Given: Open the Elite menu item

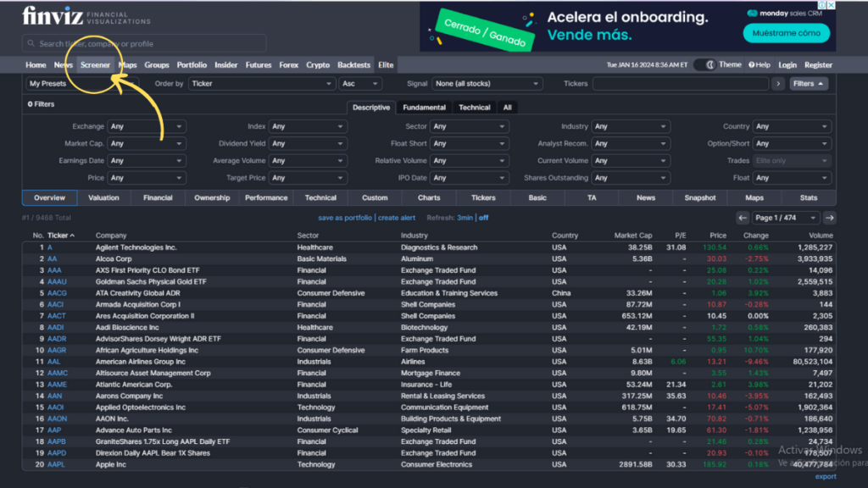Looking at the screenshot, I should [386, 64].
